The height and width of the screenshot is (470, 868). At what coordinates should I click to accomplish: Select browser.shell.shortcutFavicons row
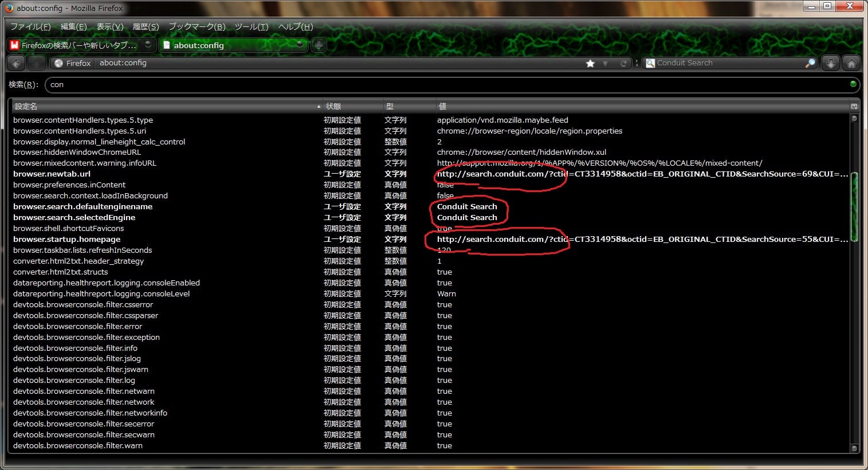pos(431,228)
